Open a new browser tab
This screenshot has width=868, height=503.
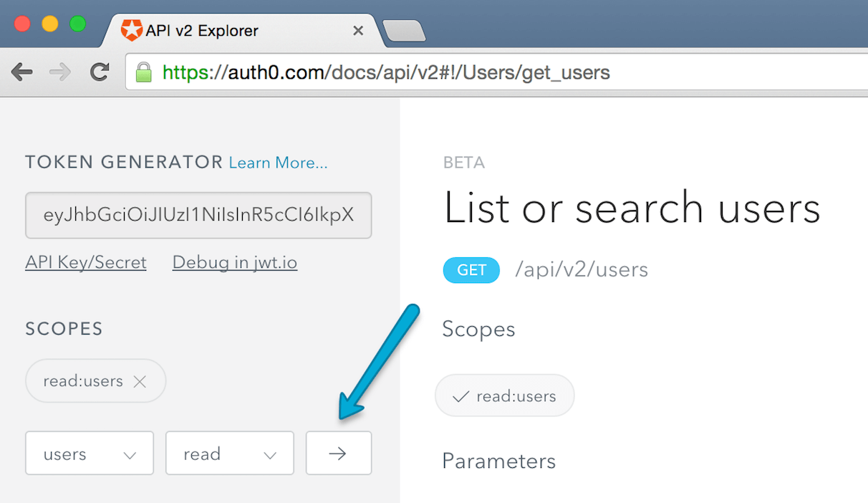pos(405,31)
